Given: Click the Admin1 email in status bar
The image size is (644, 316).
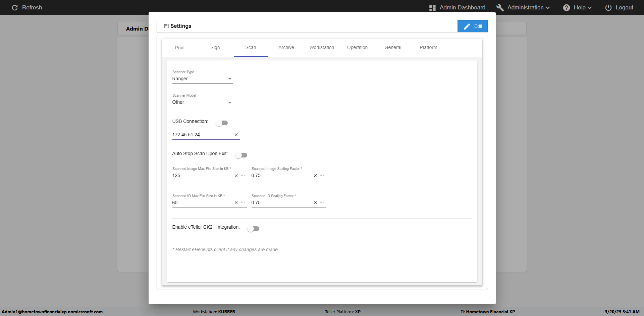Looking at the screenshot, I should (x=52, y=312).
